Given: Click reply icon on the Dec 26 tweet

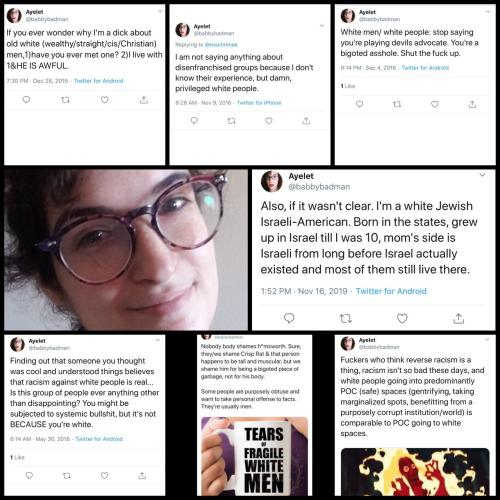Looking at the screenshot, I should pos(26,99).
